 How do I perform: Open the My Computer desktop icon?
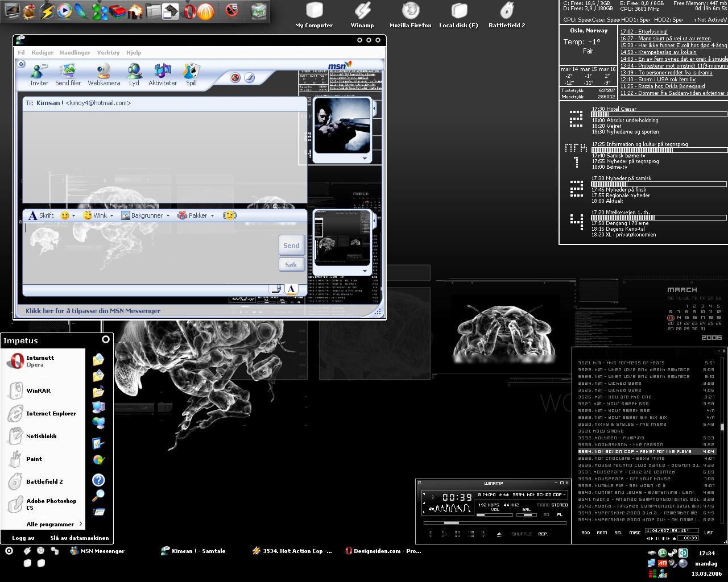[314, 15]
